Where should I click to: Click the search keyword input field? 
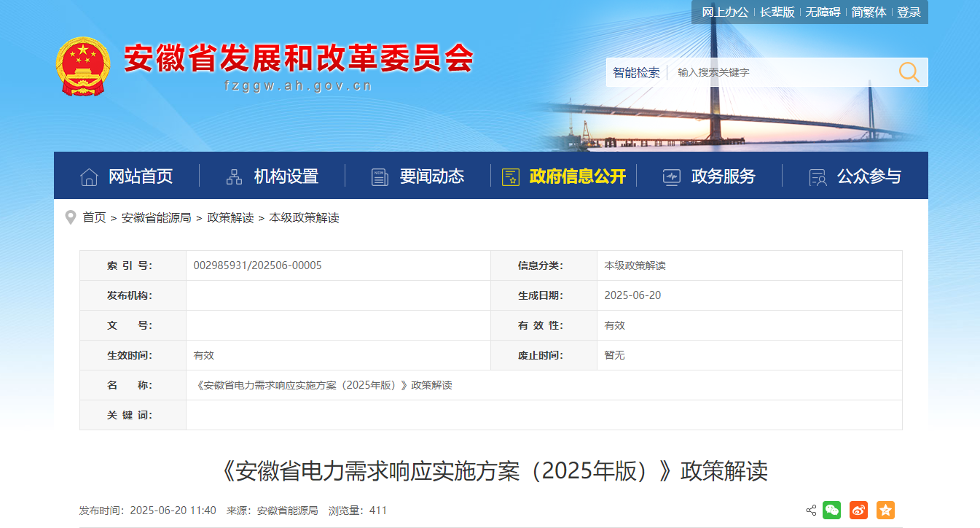click(780, 72)
